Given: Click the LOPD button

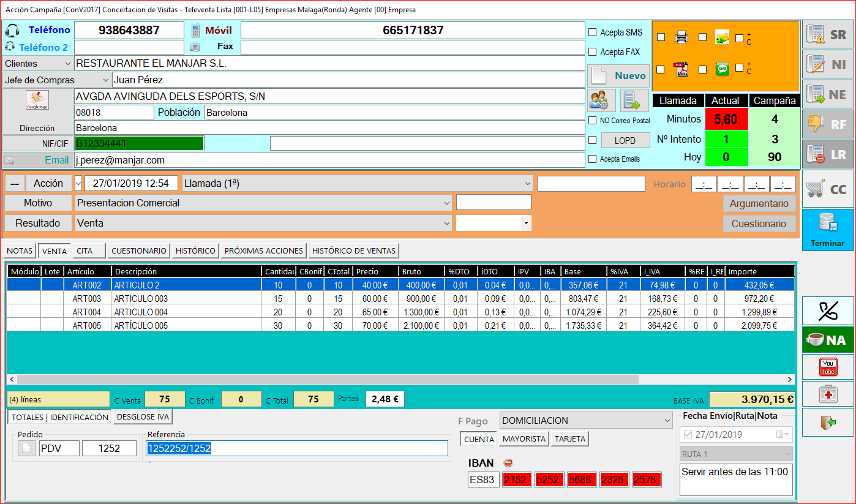Looking at the screenshot, I should click(x=625, y=140).
